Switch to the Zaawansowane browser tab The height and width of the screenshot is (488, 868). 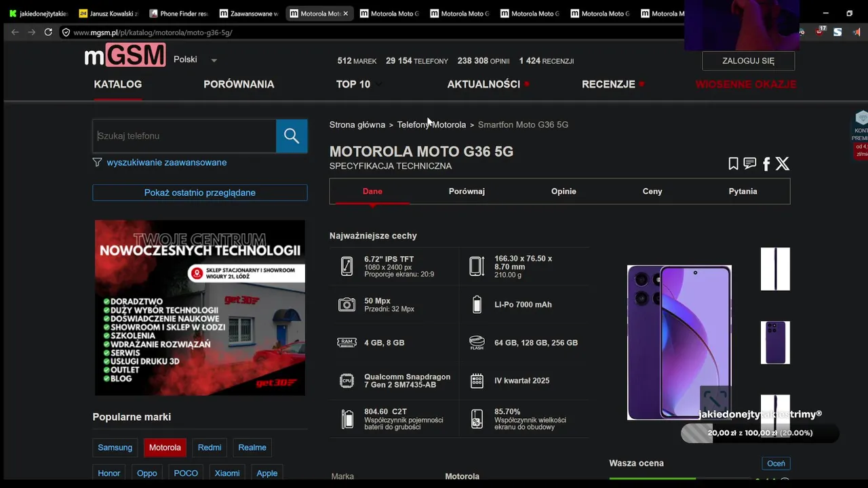coord(248,14)
